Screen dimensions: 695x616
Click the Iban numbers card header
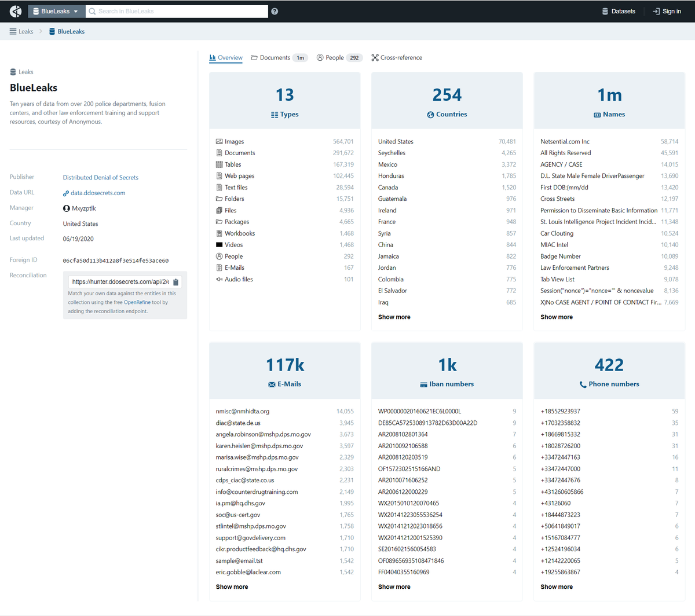(447, 371)
